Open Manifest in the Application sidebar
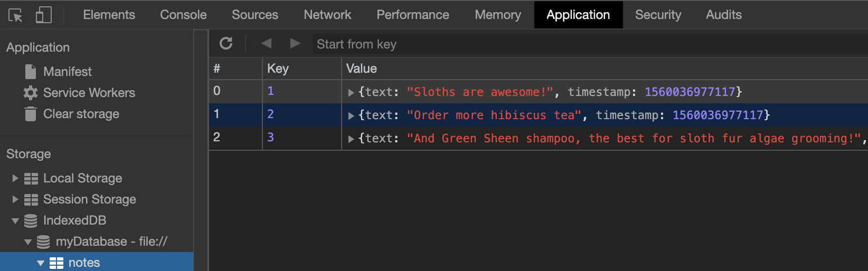This screenshot has width=868, height=271. tap(67, 72)
